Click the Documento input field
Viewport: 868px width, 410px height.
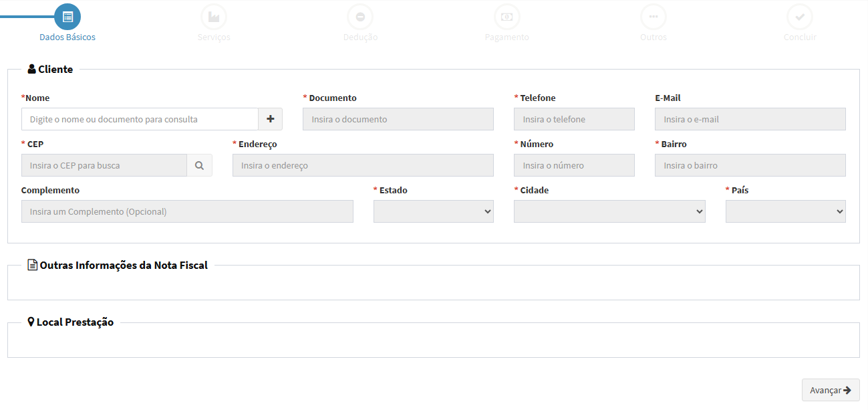tap(398, 119)
